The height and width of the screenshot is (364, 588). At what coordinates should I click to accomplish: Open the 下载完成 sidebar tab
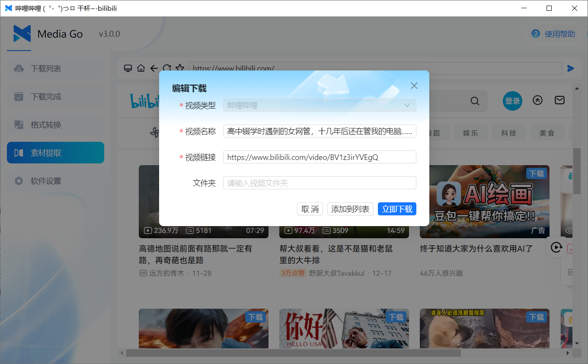point(55,96)
